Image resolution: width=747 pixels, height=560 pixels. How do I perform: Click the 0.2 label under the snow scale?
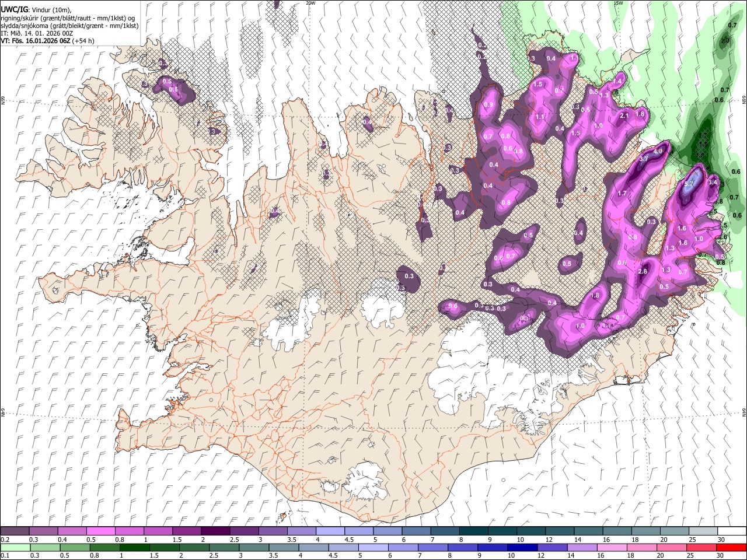pos(5,540)
